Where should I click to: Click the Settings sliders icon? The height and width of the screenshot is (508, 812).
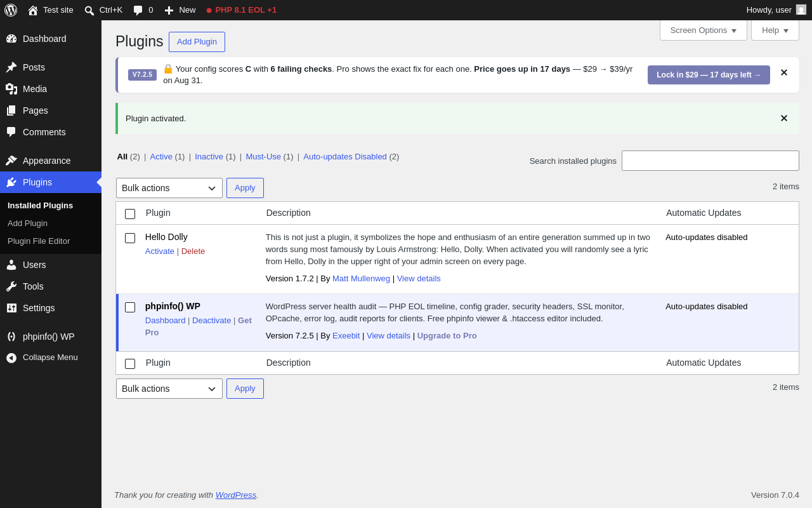(11, 308)
